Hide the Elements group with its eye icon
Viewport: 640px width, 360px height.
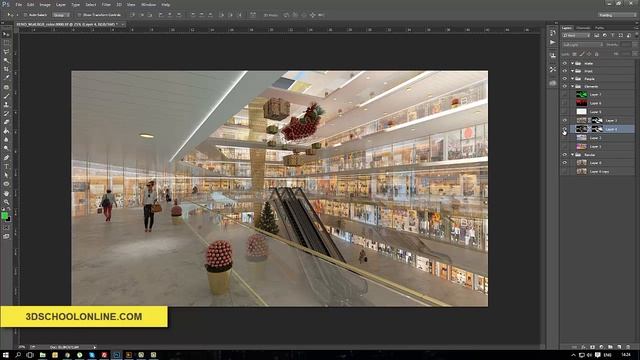[x=564, y=86]
